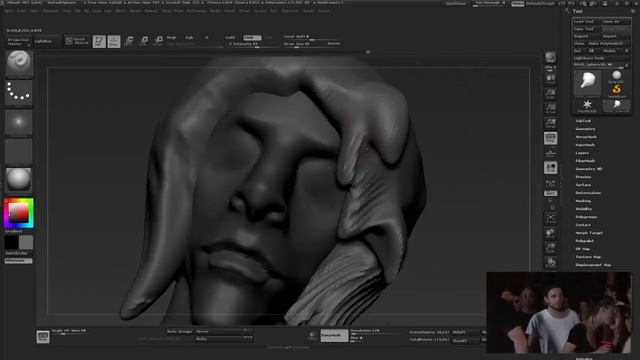The height and width of the screenshot is (360, 640).
Task: Click the bottom-left shelf icon beside Angle Of View
Action: (43, 336)
